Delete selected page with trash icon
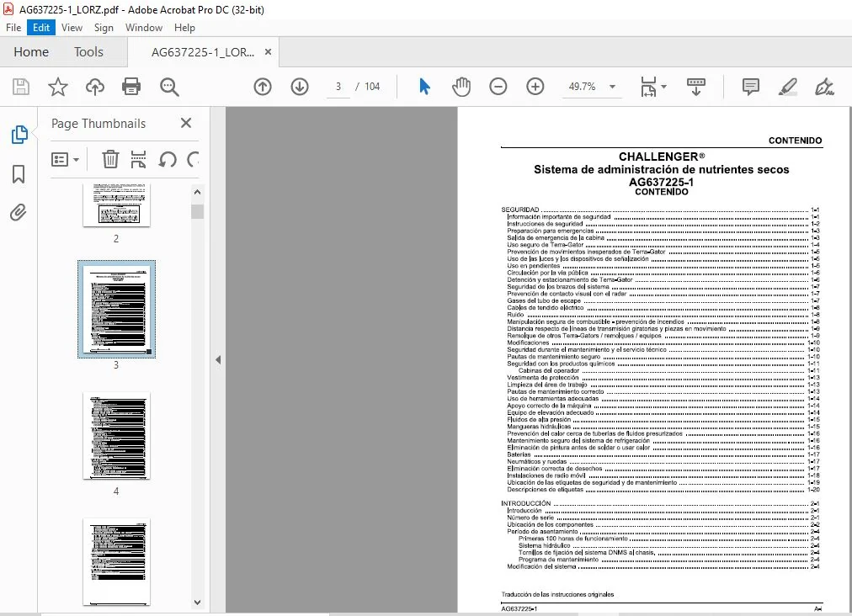 110,159
